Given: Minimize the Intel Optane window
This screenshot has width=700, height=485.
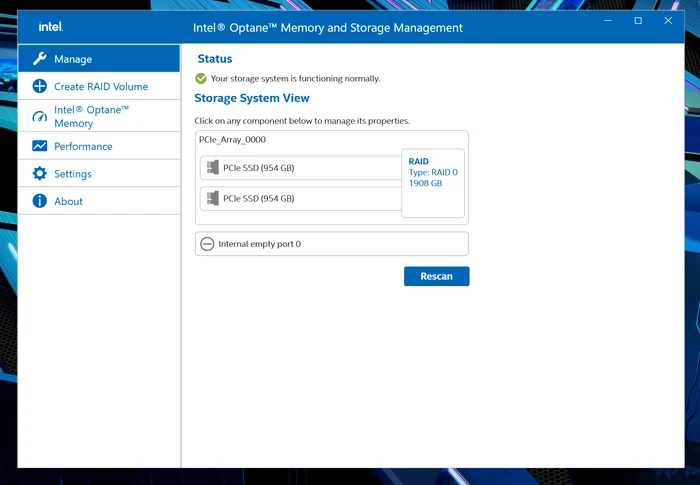Looking at the screenshot, I should [x=608, y=21].
